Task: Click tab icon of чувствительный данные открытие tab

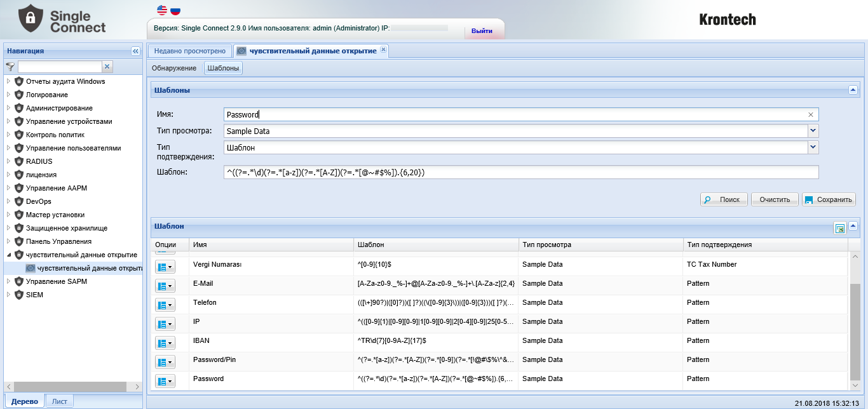Action: (x=242, y=51)
